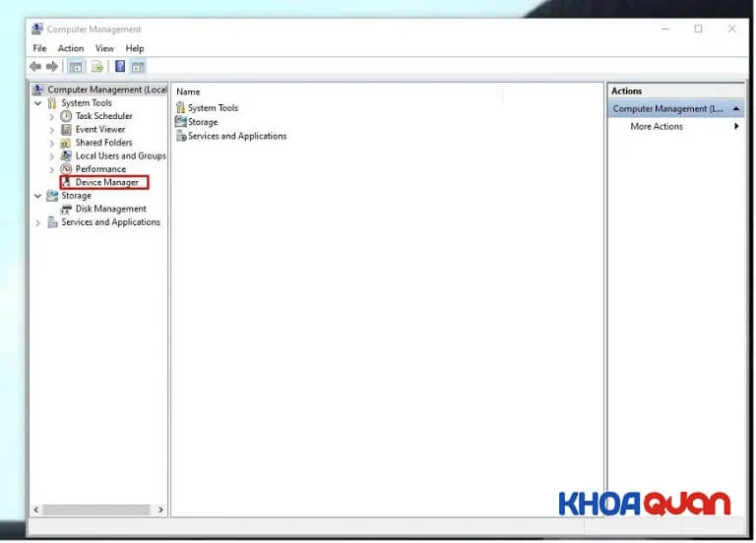The image size is (756, 543).
Task: Open the Help menu
Action: tap(135, 48)
